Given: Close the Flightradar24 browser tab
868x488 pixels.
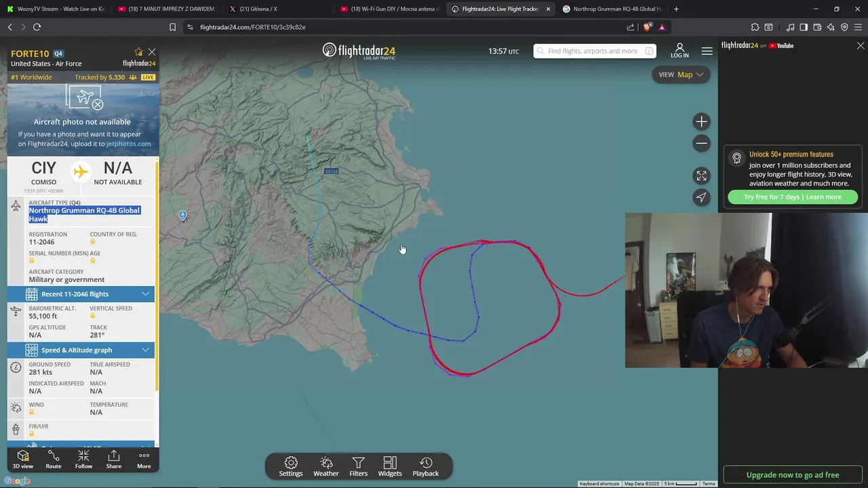Looking at the screenshot, I should [548, 9].
